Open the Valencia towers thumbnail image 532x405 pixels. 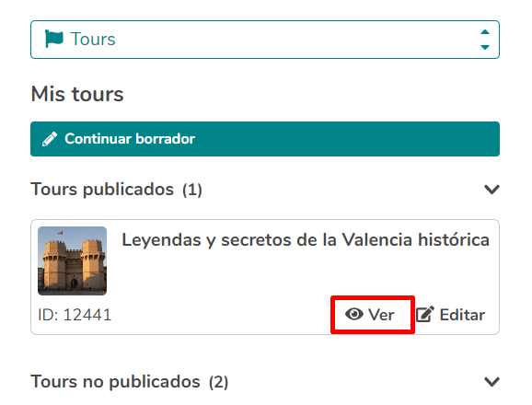pyautogui.click(x=73, y=260)
